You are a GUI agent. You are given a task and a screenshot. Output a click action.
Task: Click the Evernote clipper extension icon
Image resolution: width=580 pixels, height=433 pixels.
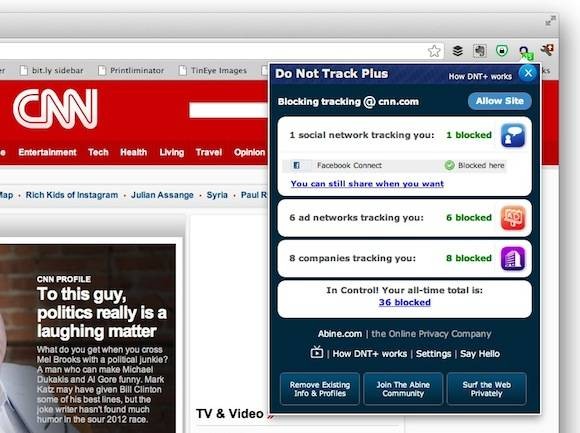480,51
